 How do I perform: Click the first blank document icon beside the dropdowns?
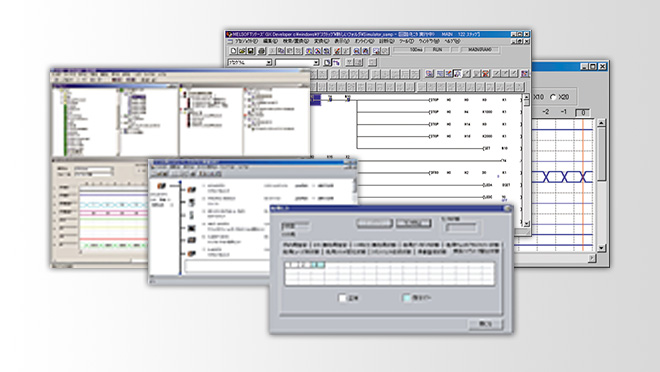click(327, 62)
